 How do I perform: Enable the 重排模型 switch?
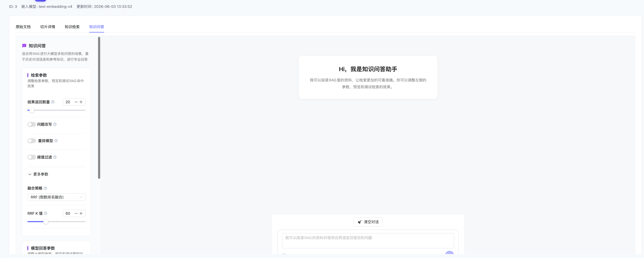tap(31, 141)
